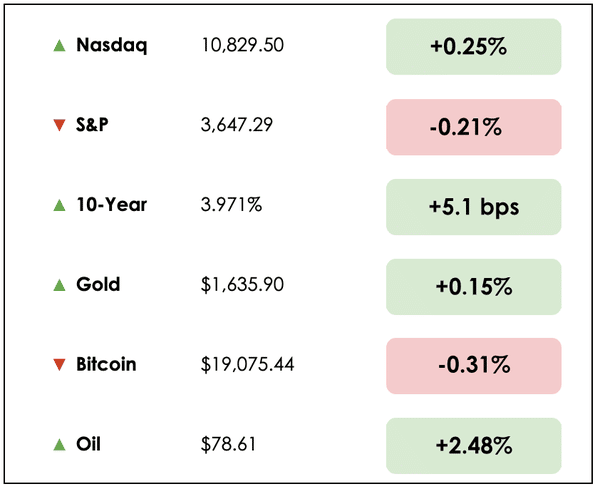Click the green +0.25% change badge
600x489 pixels.
point(473,47)
